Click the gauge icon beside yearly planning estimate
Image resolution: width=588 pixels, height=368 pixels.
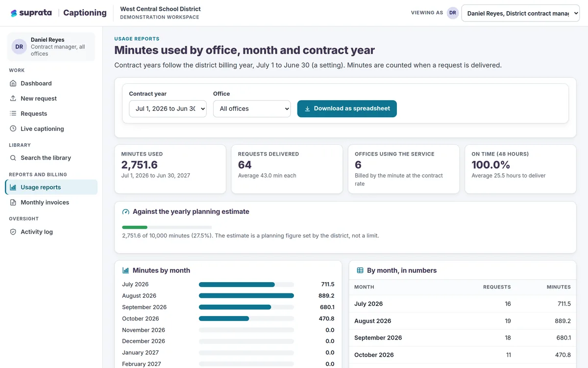pos(125,212)
